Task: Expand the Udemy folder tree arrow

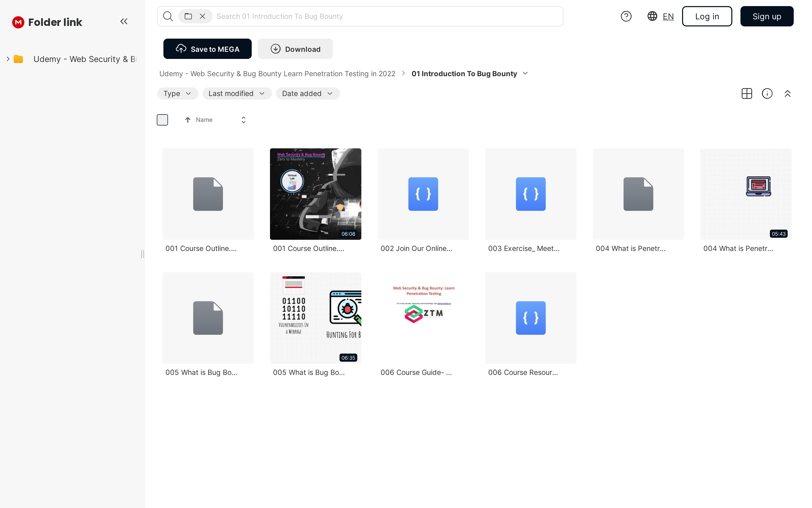Action: 8,59
